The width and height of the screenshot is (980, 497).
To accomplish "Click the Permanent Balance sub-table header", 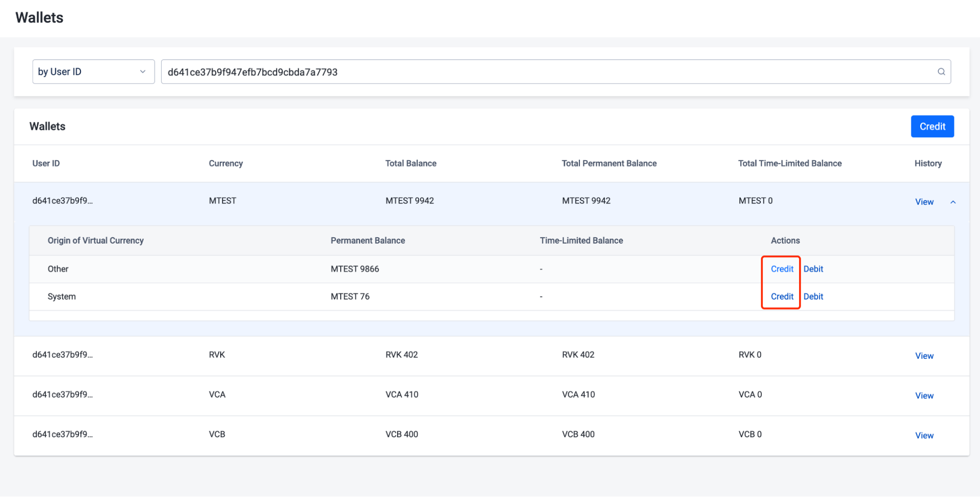I will click(x=368, y=241).
